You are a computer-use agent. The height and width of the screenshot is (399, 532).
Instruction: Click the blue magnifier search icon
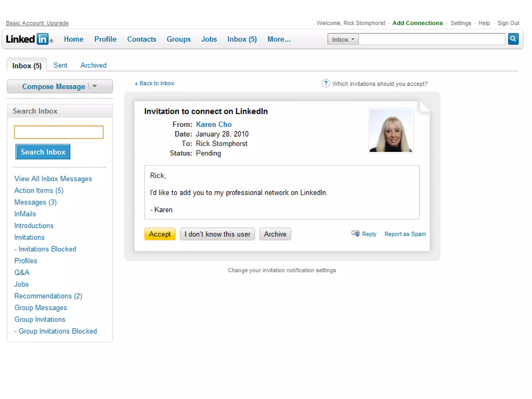pos(513,39)
